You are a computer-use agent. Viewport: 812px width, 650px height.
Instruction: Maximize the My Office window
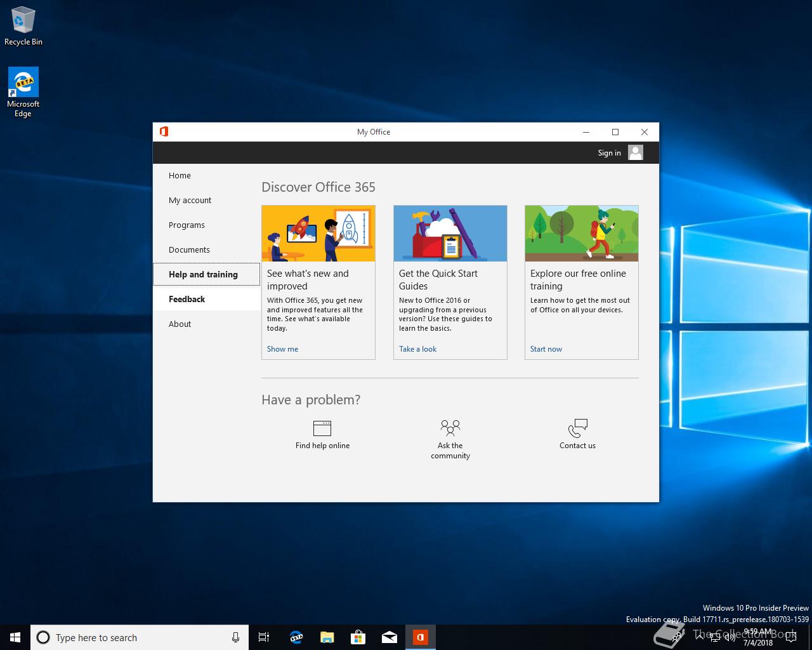(x=615, y=132)
